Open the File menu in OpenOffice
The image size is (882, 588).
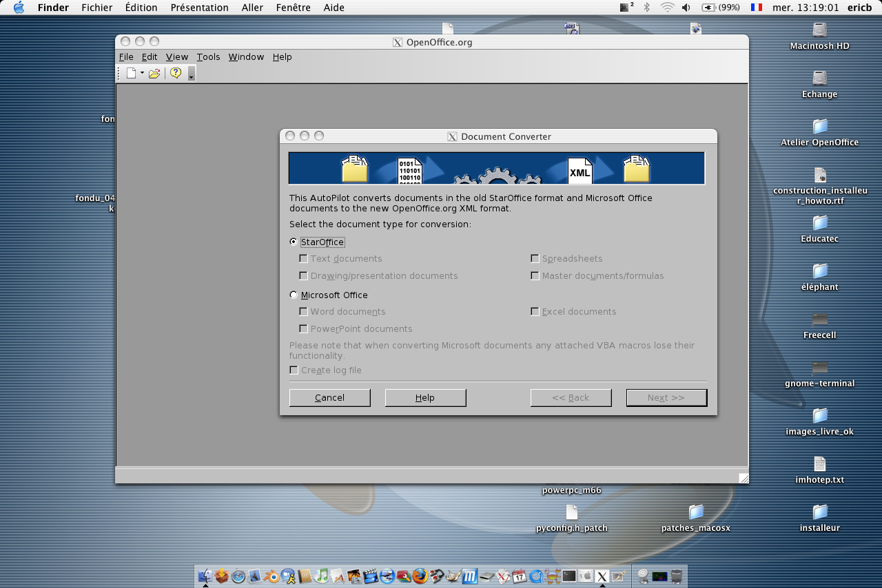pyautogui.click(x=126, y=57)
